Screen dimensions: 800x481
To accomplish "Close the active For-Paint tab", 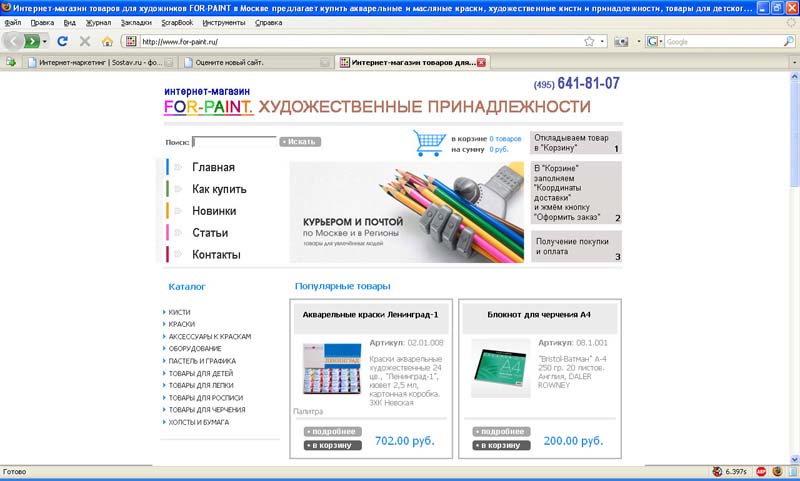I will coord(481,62).
